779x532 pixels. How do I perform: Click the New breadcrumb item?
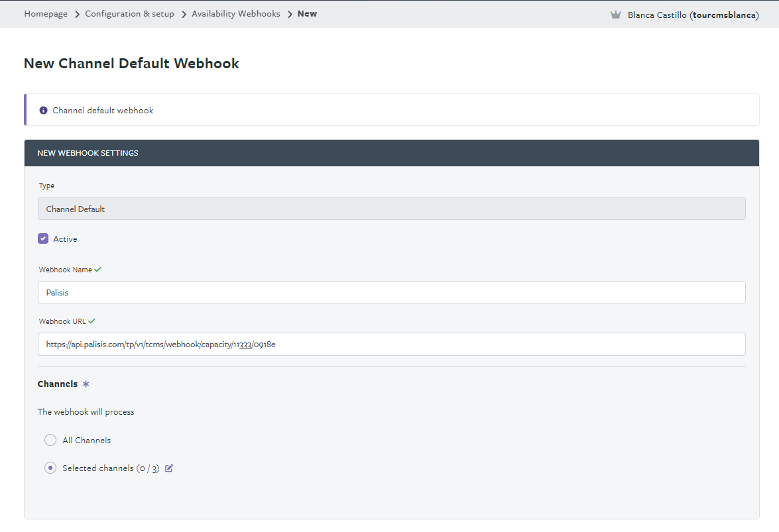coord(307,14)
